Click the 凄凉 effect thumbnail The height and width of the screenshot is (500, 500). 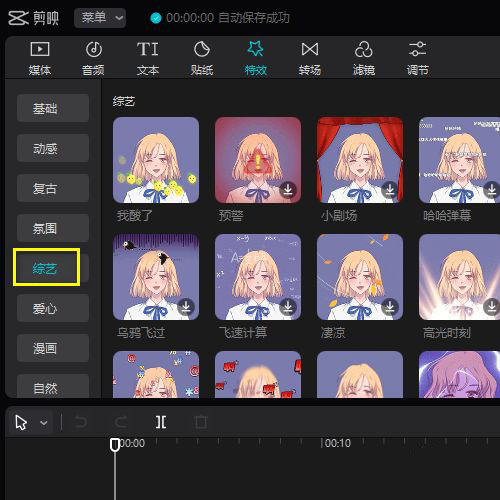pos(360,277)
